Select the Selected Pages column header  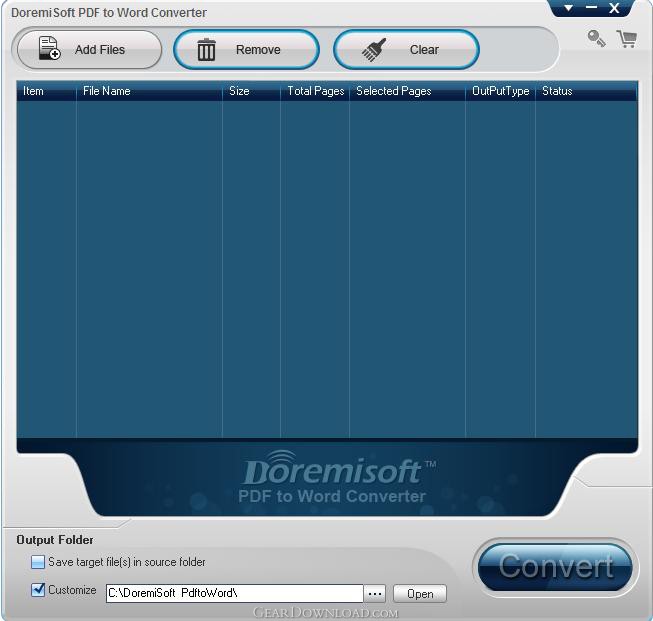click(407, 91)
